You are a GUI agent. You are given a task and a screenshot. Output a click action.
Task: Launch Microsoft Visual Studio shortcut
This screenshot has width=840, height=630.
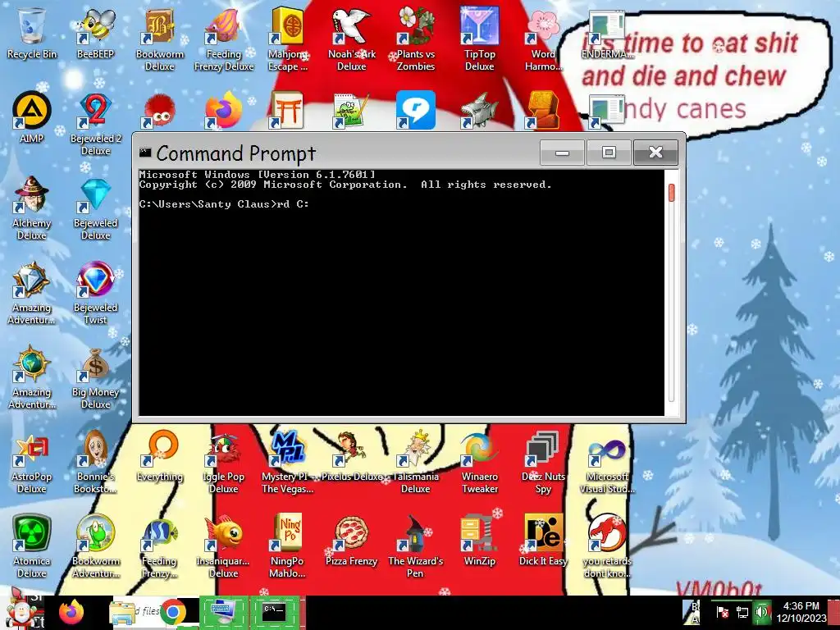(607, 462)
